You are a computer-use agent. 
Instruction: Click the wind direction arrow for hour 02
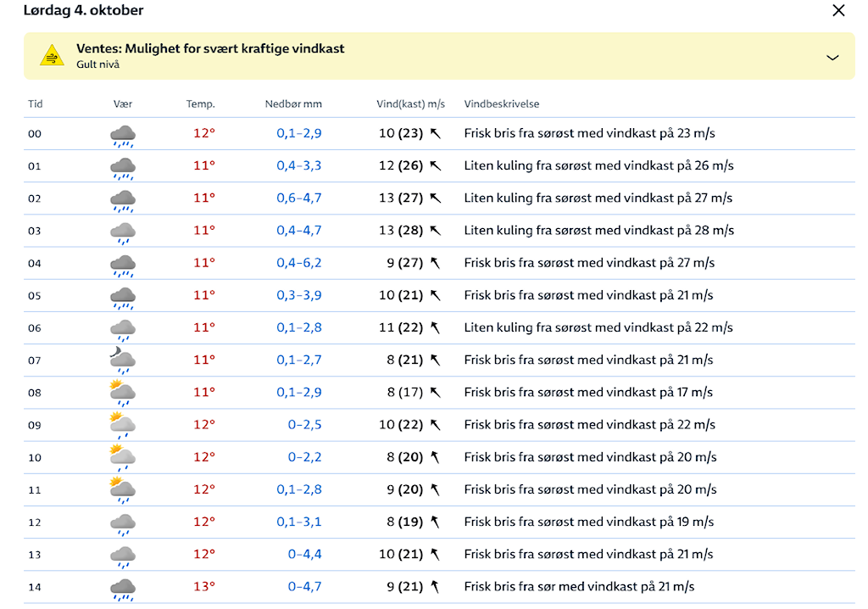(436, 198)
